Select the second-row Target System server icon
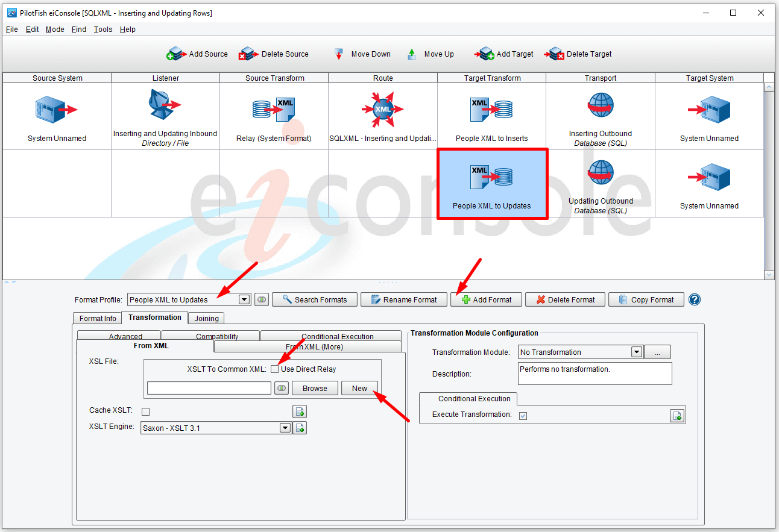 [709, 177]
